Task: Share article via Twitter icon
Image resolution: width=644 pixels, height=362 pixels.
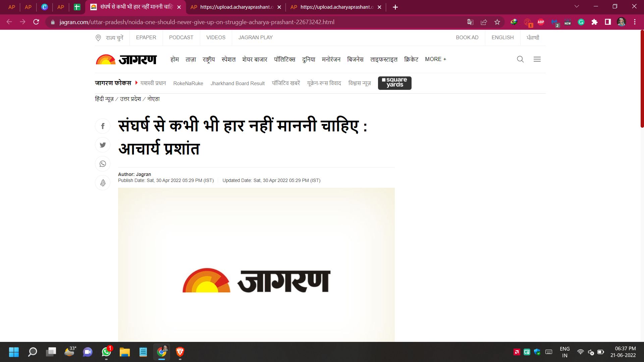Action: [x=103, y=145]
